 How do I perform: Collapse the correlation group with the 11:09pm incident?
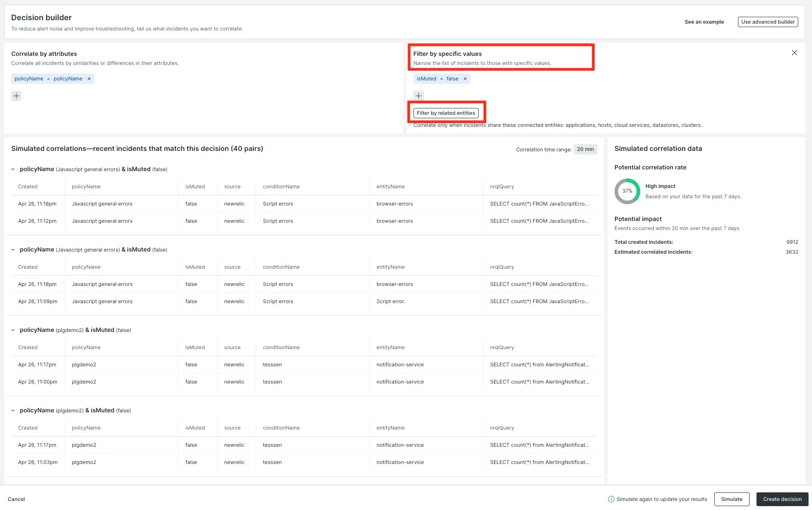tap(13, 250)
